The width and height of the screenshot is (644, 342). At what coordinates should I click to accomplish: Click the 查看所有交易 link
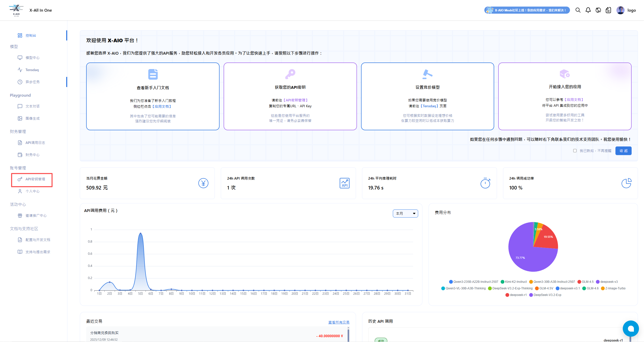(339, 322)
